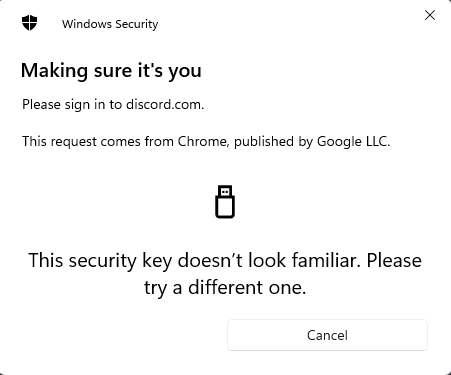
Task: Click the "Making sure it's you" heading
Action: click(111, 71)
